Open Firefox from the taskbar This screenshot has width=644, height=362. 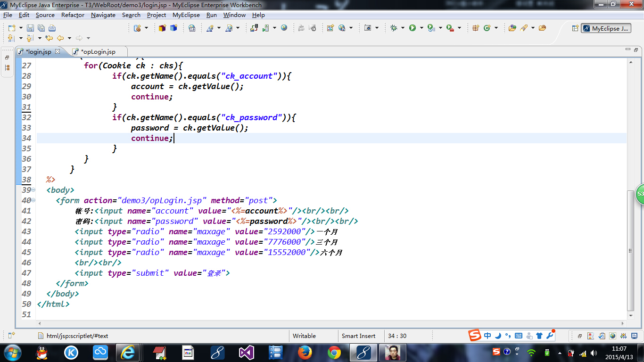305,352
